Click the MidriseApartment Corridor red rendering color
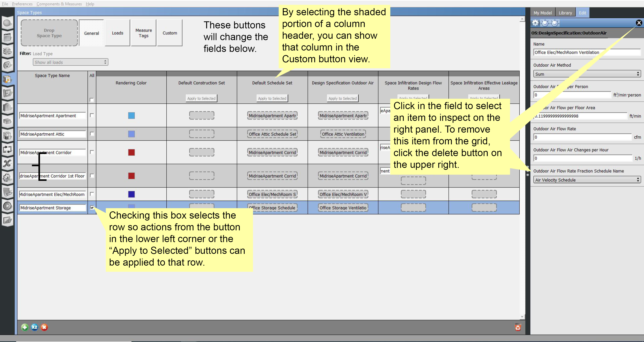Viewport: 644px width, 342px height. coord(131,152)
